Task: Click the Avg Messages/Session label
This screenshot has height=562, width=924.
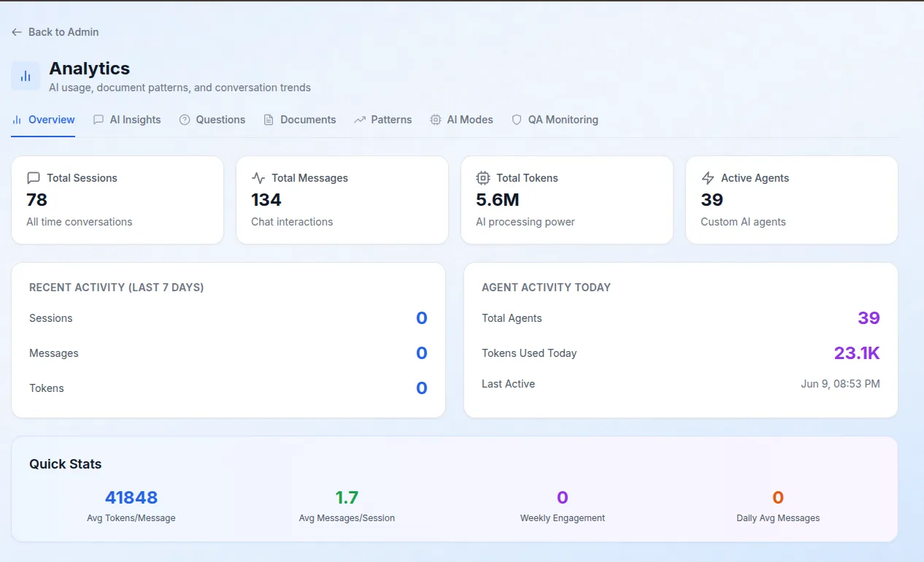Action: (347, 518)
